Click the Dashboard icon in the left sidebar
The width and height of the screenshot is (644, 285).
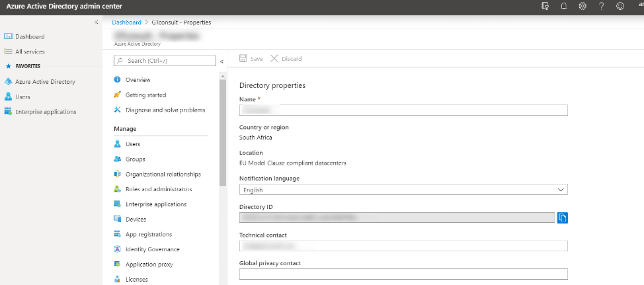pos(8,36)
